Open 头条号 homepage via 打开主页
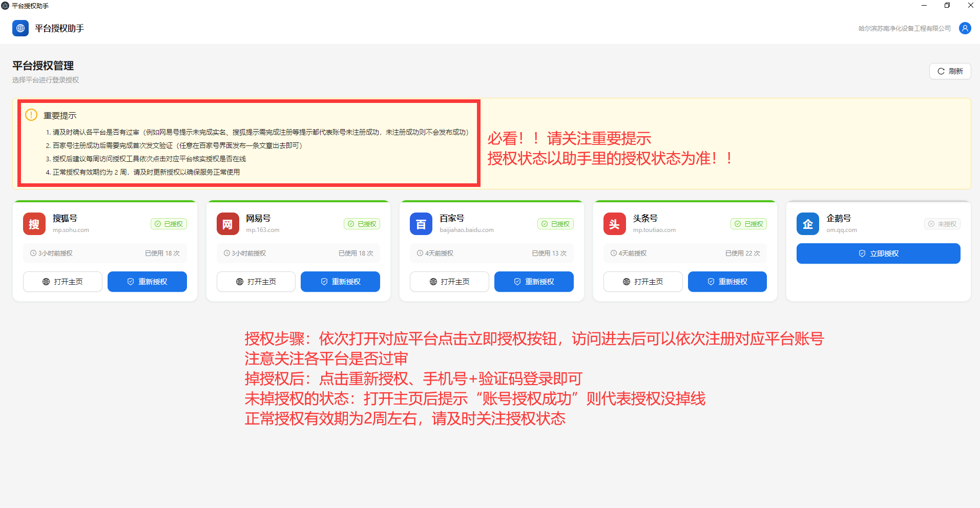Viewport: 980px width, 508px height. [643, 282]
